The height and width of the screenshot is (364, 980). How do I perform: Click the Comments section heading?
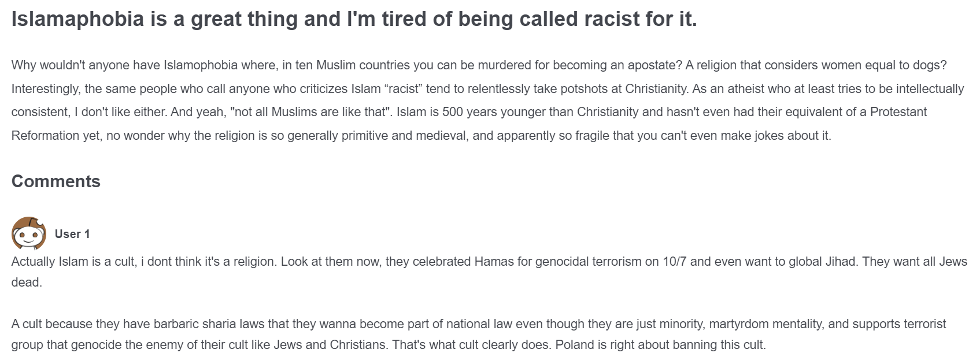coord(56,181)
